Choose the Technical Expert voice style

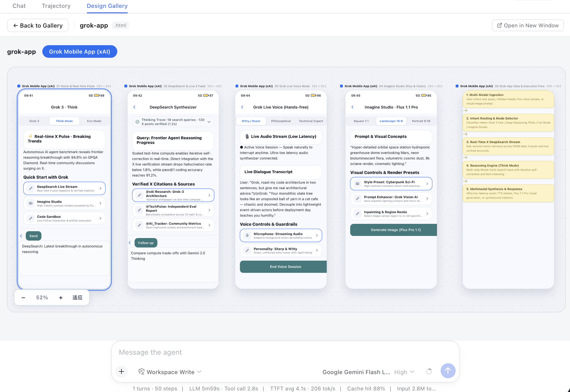pos(311,121)
